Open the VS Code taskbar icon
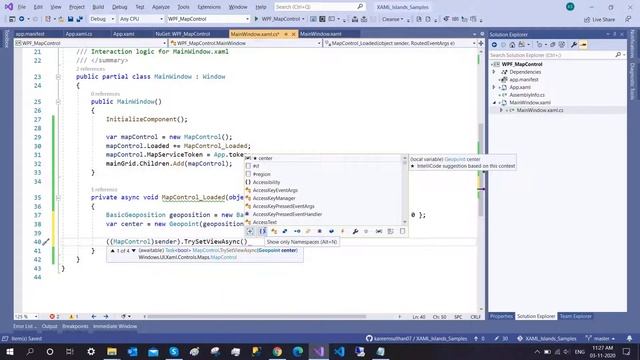 click(339, 351)
